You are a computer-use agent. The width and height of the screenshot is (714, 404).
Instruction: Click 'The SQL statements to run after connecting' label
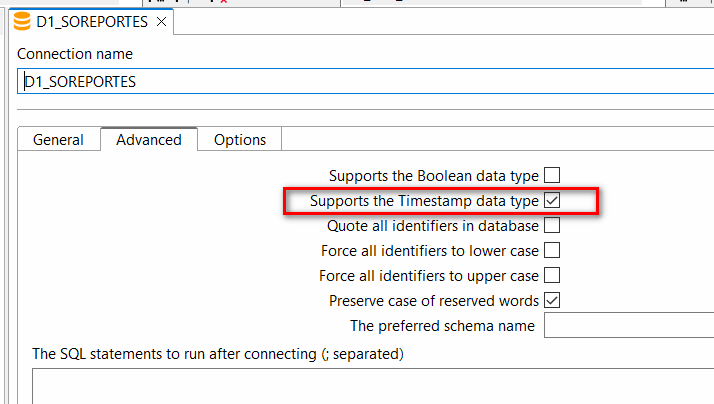coord(218,354)
